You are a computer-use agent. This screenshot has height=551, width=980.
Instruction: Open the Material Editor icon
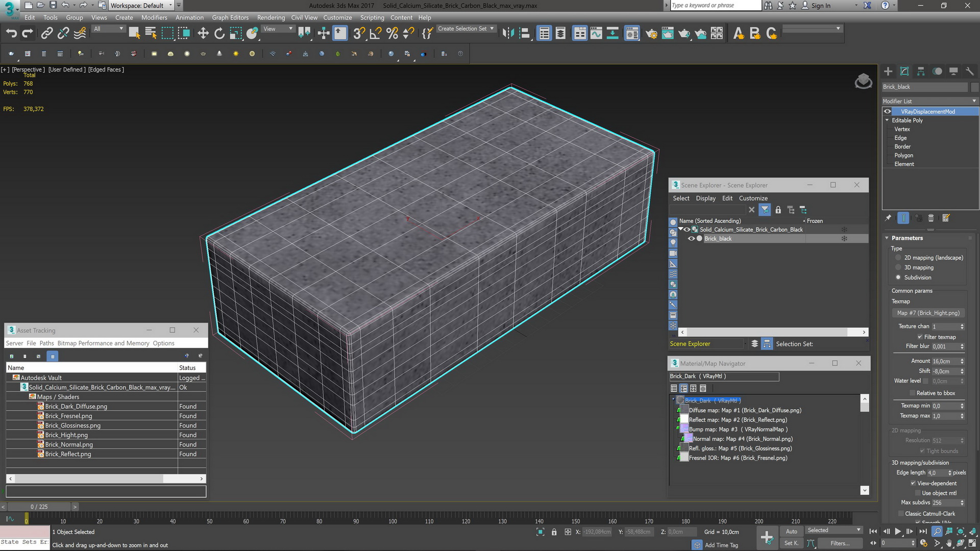pyautogui.click(x=632, y=34)
